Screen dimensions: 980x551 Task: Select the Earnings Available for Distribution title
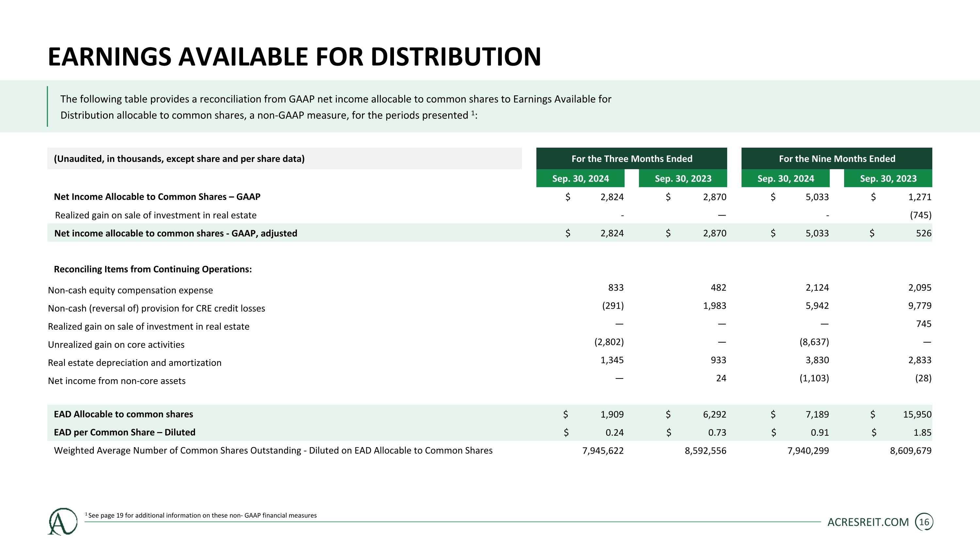[294, 57]
